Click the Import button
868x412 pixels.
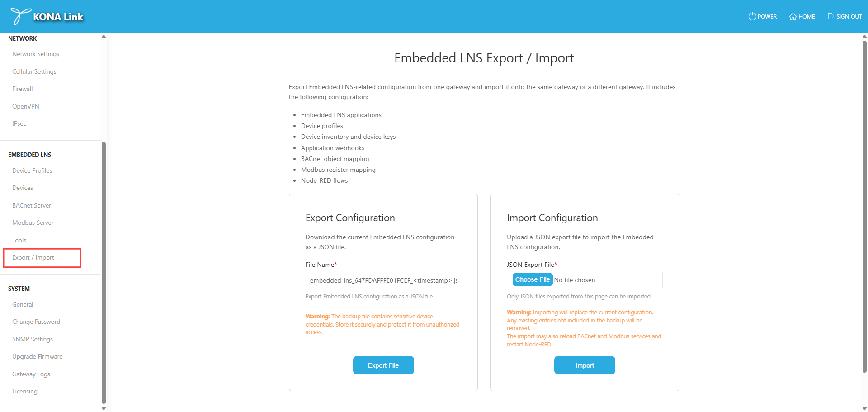pyautogui.click(x=585, y=365)
